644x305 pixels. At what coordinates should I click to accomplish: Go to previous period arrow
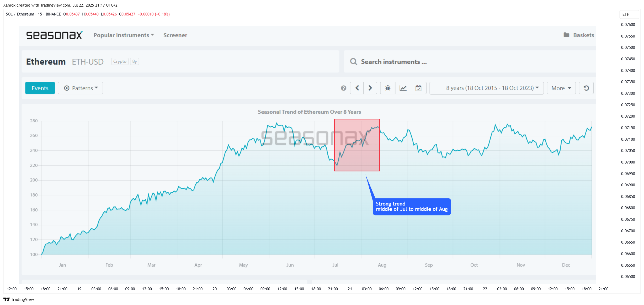[x=357, y=88]
